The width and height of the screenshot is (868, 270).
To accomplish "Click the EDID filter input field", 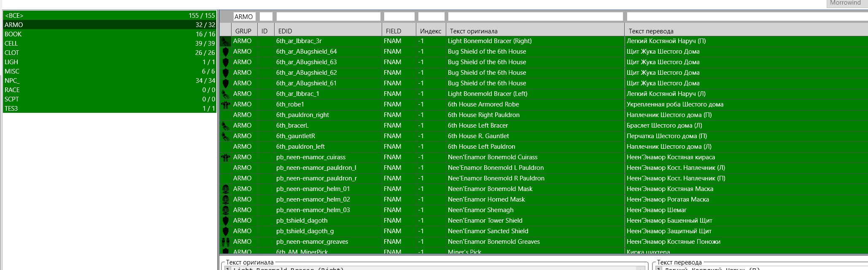I will [x=328, y=17].
